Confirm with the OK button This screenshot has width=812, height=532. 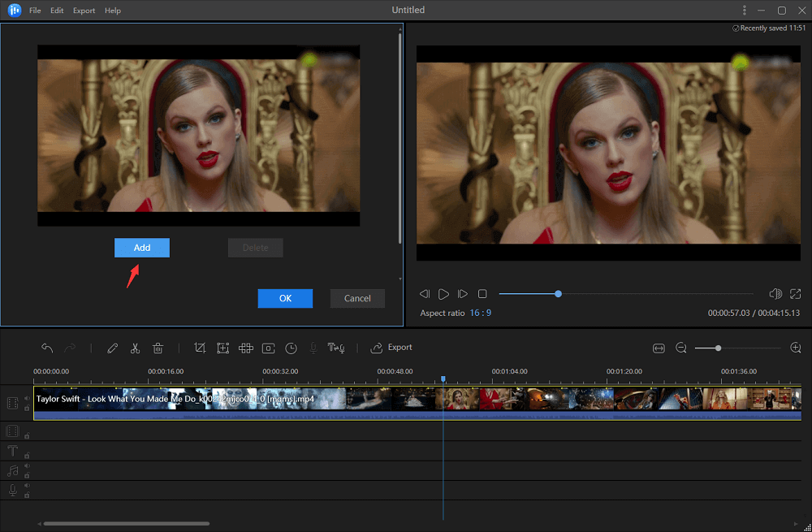point(285,298)
